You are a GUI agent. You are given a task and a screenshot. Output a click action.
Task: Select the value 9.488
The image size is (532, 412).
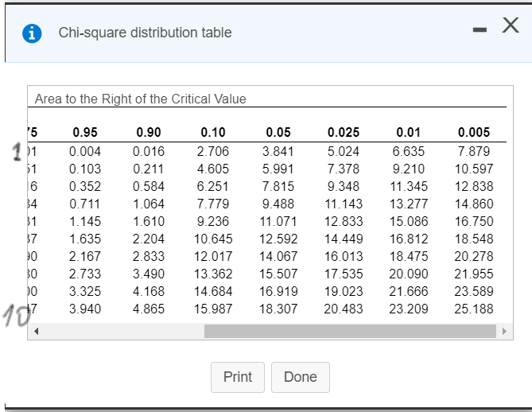click(278, 204)
